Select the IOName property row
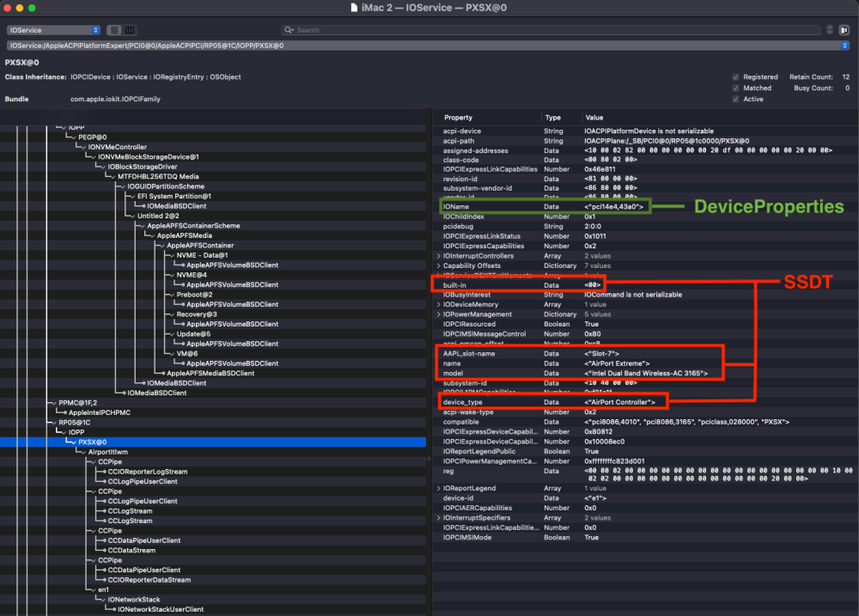The image size is (859, 616). [x=646, y=206]
